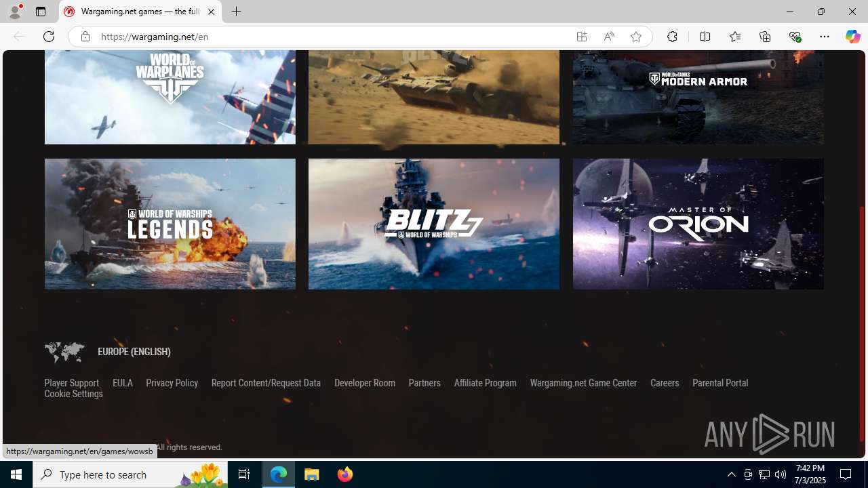Open the World of Tanks Modern Armor tile
Image resolution: width=868 pixels, height=488 pixels.
(x=698, y=97)
